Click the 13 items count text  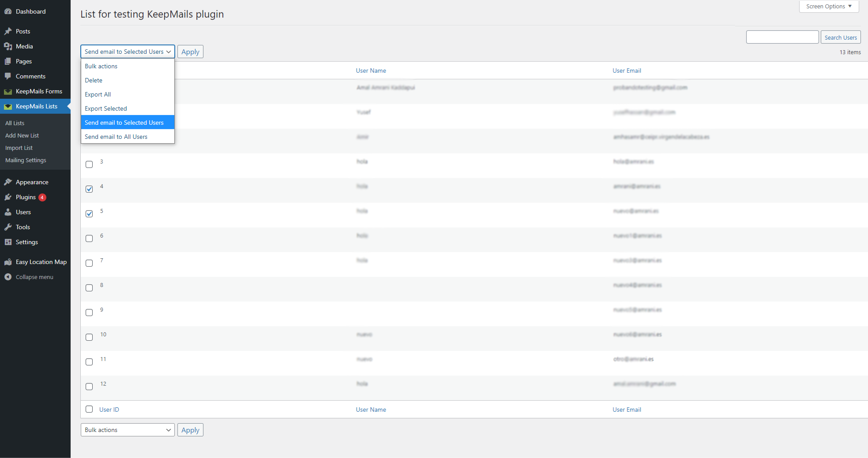click(x=850, y=52)
